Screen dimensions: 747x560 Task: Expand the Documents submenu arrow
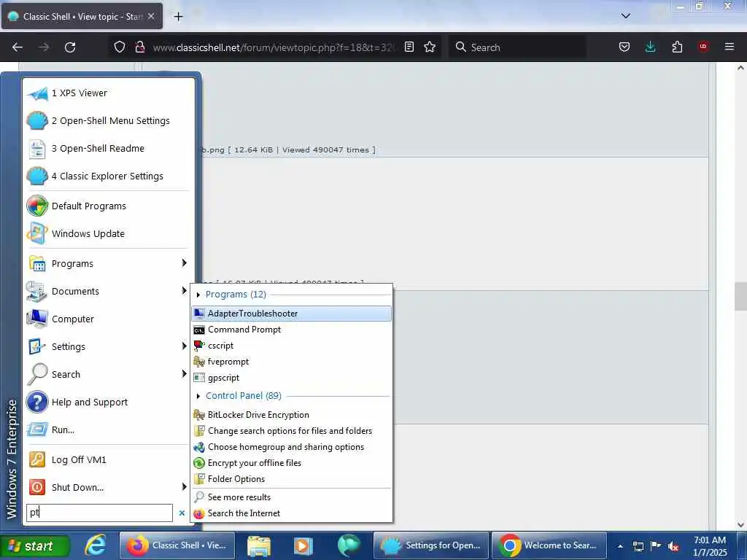click(184, 291)
